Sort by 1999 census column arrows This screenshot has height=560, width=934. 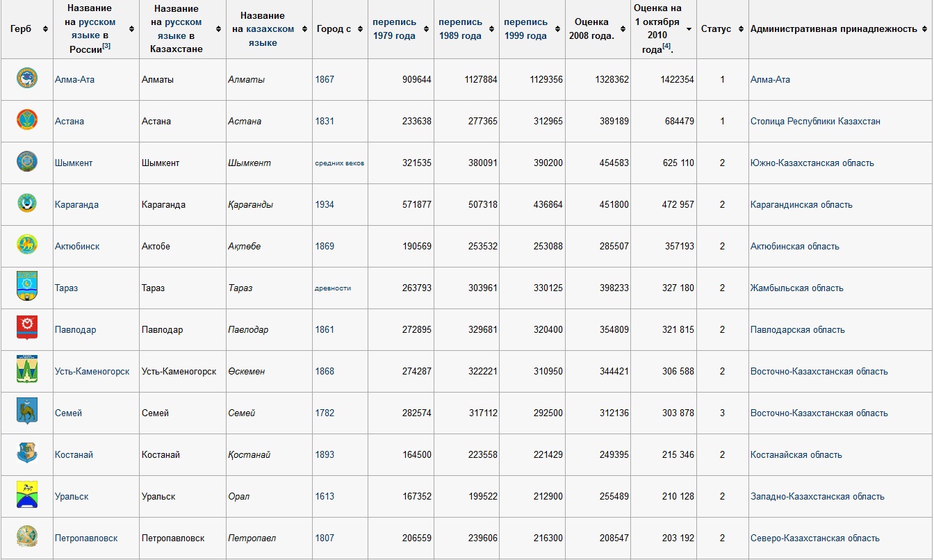click(558, 29)
